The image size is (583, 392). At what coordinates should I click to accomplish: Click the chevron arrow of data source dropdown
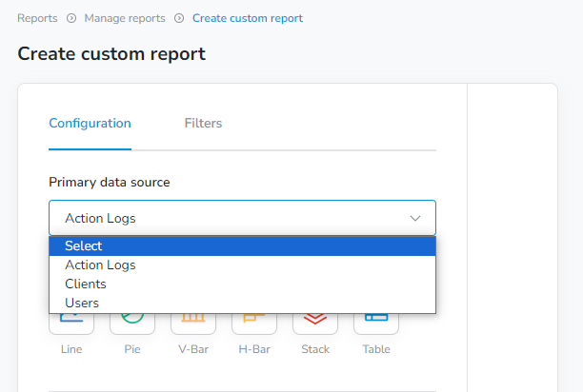pyautogui.click(x=415, y=218)
